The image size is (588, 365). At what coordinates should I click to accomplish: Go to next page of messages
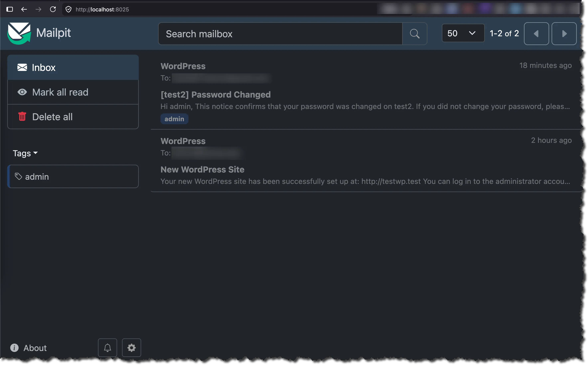tap(564, 33)
